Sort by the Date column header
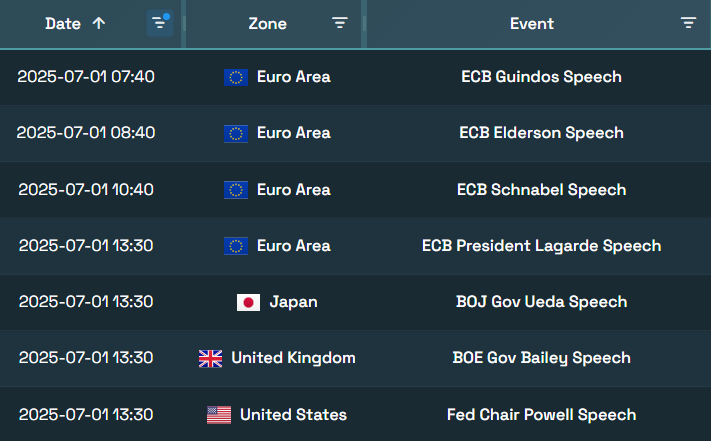 pyautogui.click(x=63, y=24)
